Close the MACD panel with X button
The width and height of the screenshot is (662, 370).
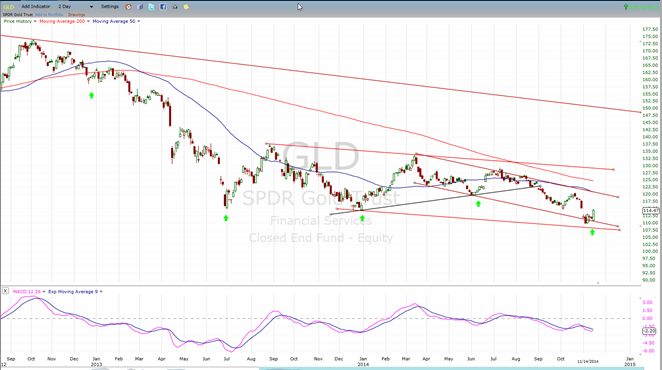[x=5, y=291]
